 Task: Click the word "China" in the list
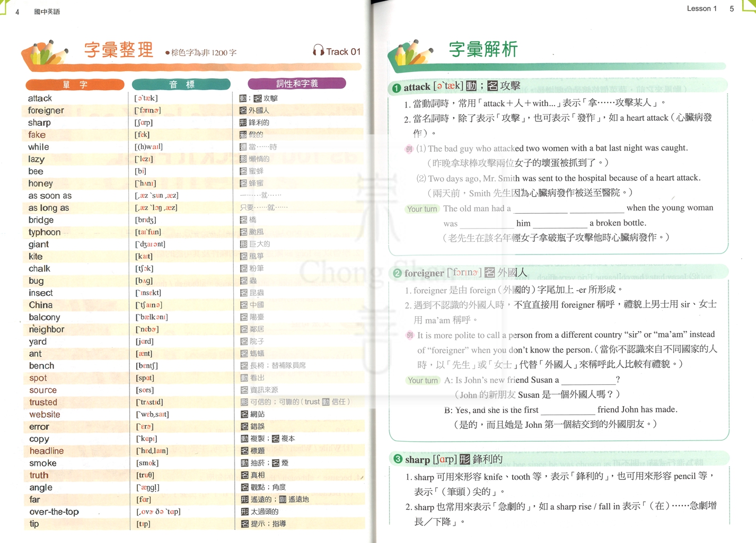pos(41,305)
